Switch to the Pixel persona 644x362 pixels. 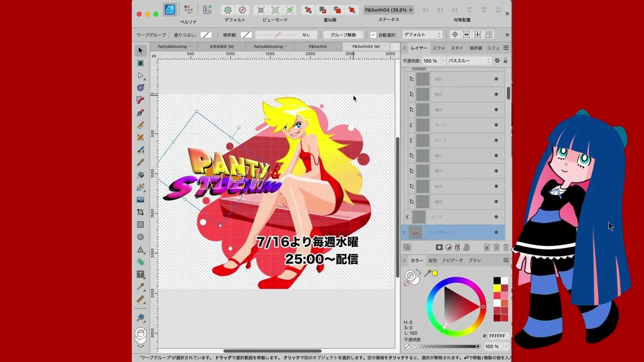pos(188,10)
